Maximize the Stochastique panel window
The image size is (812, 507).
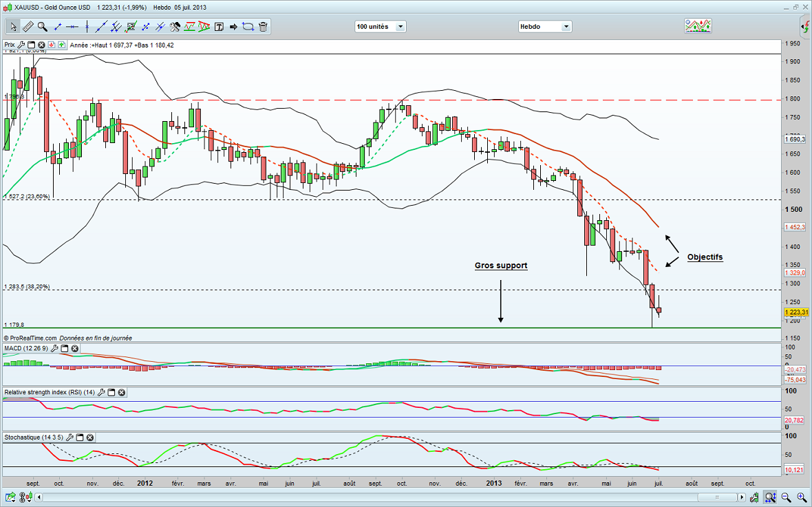[x=79, y=437]
